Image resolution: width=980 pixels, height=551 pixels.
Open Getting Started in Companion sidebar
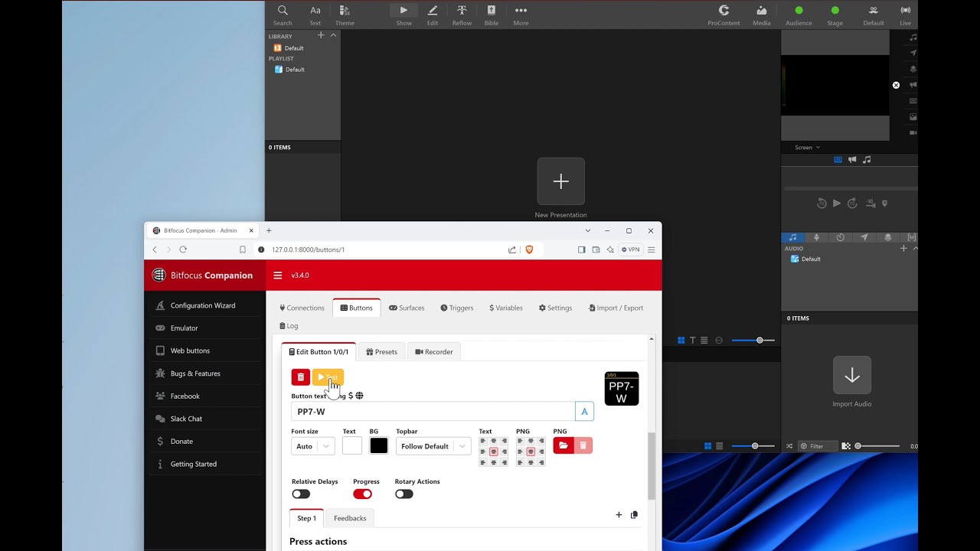pos(194,464)
